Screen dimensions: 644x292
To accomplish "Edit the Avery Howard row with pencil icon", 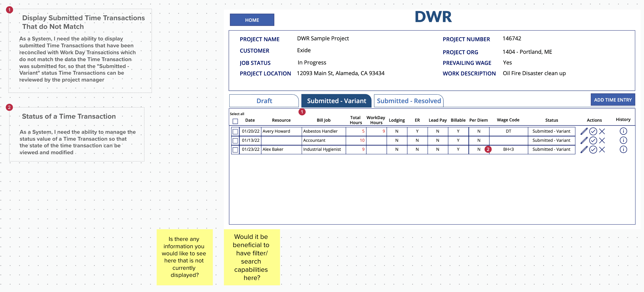I will pos(584,131).
